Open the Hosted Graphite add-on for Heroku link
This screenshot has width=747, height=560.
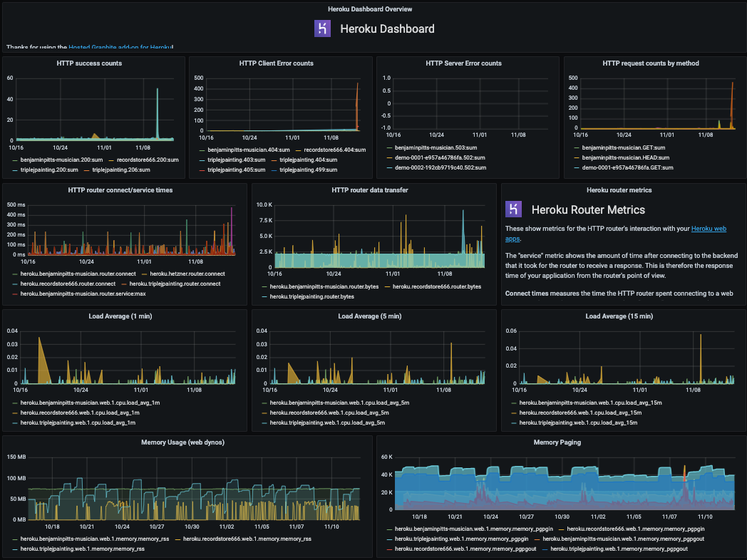pos(120,47)
